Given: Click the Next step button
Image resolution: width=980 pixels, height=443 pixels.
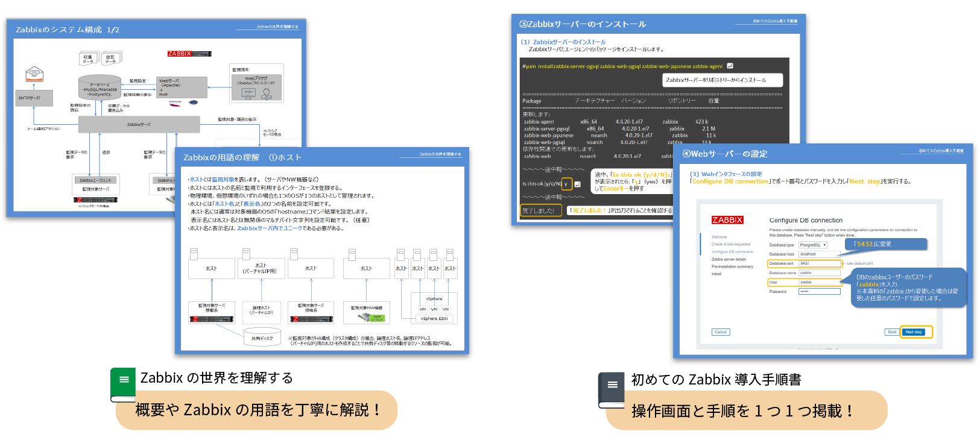Looking at the screenshot, I should [914, 332].
